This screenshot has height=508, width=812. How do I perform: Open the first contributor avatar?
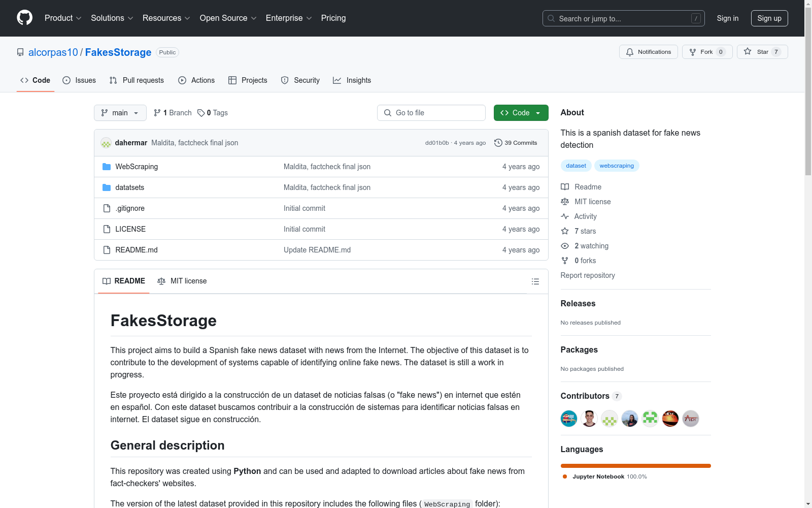tap(569, 419)
